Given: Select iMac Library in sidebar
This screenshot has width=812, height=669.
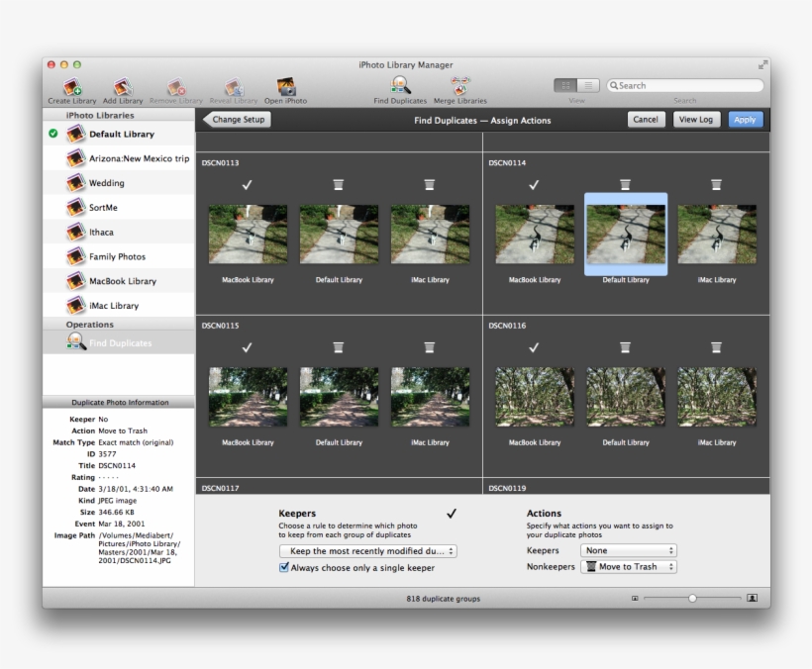Looking at the screenshot, I should pyautogui.click(x=119, y=306).
